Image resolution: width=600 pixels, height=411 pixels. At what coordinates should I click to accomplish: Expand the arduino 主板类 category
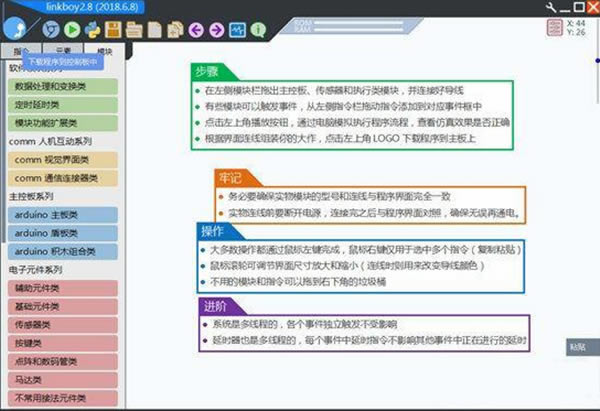[62, 215]
